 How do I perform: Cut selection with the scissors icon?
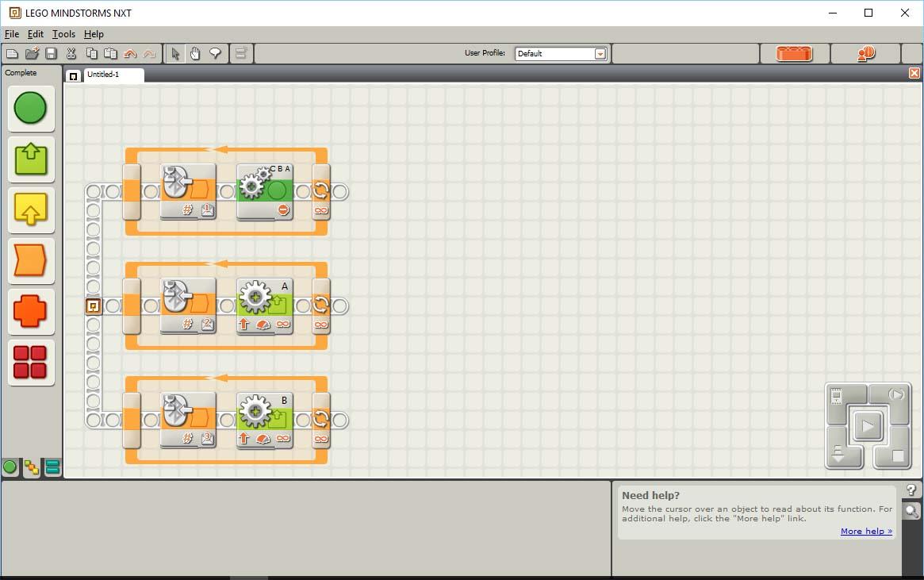(x=71, y=54)
